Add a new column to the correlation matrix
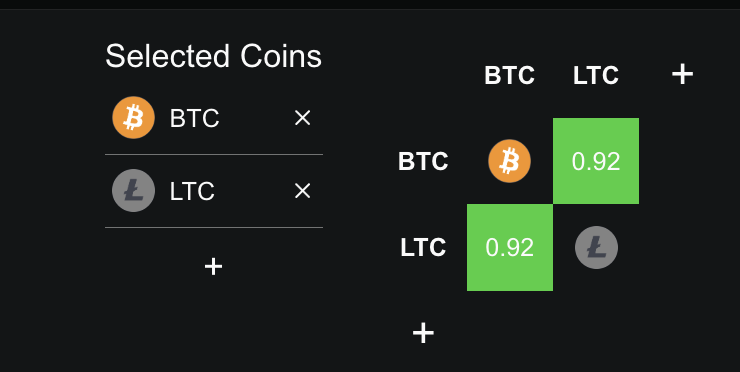Viewport: 740px width, 372px height. pos(682,75)
